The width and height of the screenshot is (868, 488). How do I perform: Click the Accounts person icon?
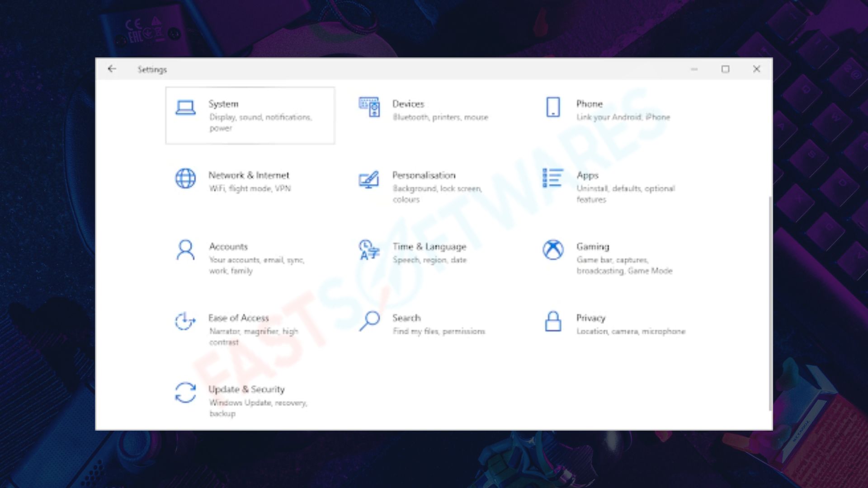tap(185, 250)
